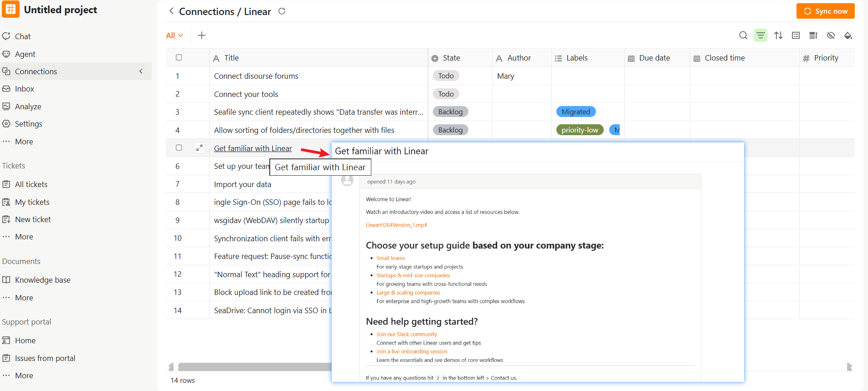The image size is (868, 391).
Task: Click the Sync now button
Action: coord(825,11)
